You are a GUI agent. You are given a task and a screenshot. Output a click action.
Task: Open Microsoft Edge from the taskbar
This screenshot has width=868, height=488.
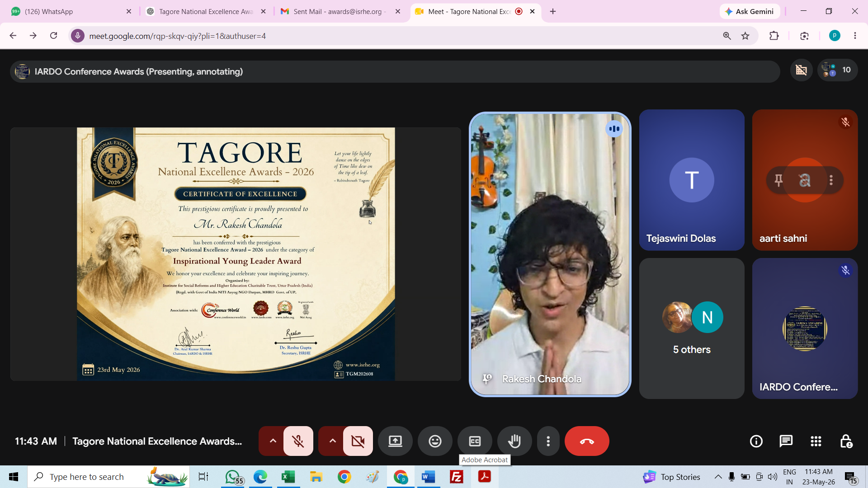[x=260, y=477]
